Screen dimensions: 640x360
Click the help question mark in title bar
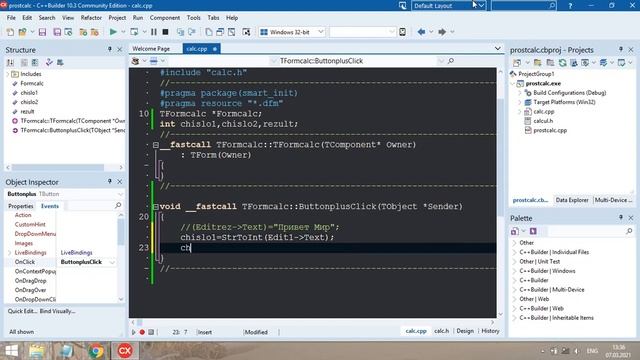coord(570,6)
